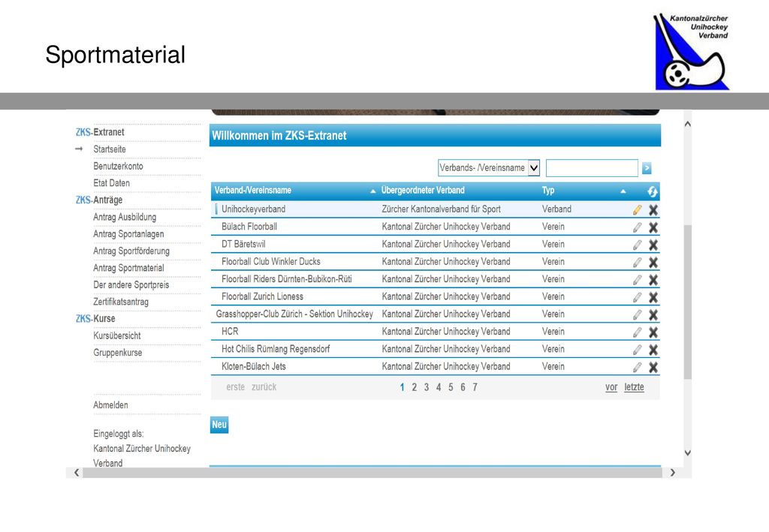
Task: Go to page 5 of results
Action: pyautogui.click(x=451, y=387)
